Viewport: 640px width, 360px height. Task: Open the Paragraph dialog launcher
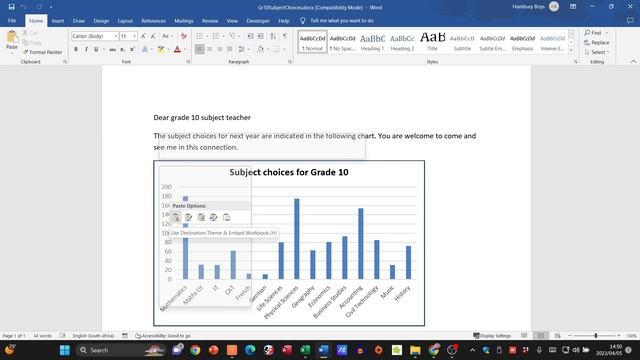[290, 62]
